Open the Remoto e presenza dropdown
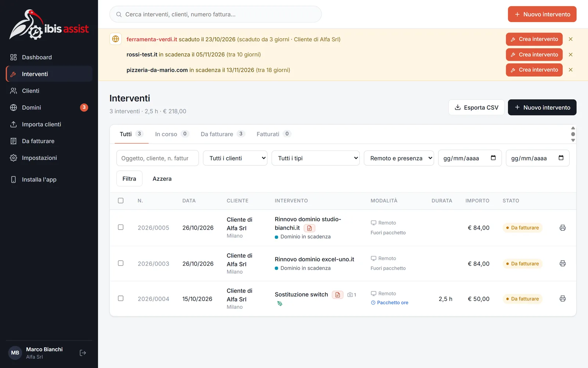This screenshot has height=368, width=588. [399, 158]
